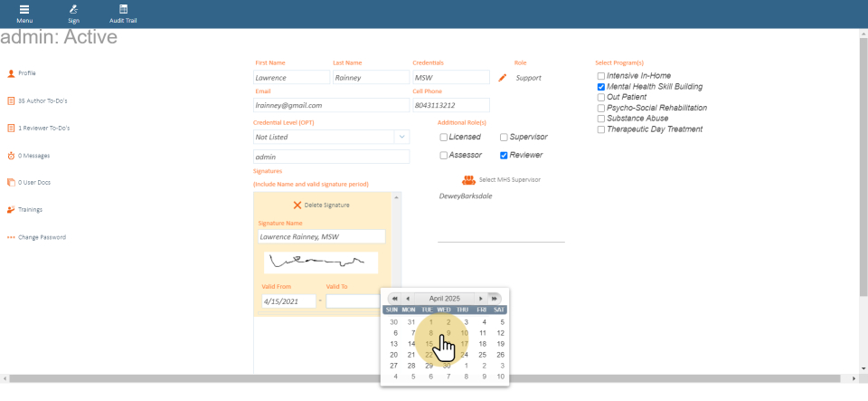Enable the Intensive In-Home program checkbox

coord(601,75)
